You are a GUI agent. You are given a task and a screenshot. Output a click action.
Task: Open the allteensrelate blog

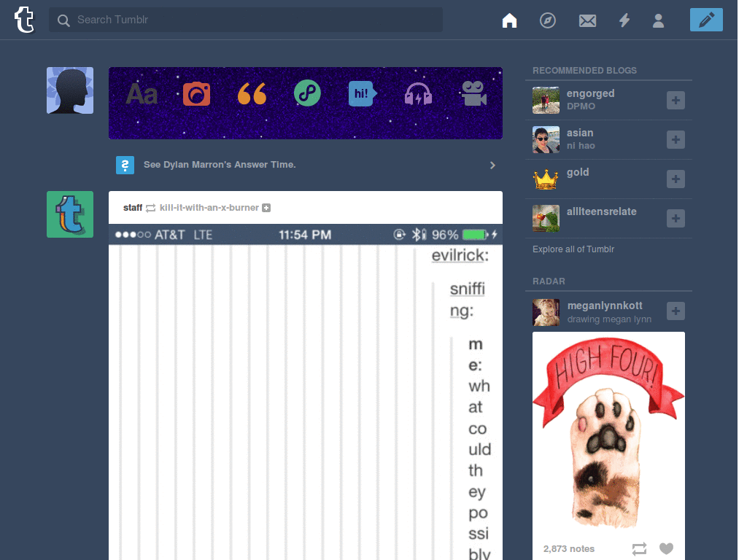[601, 211]
